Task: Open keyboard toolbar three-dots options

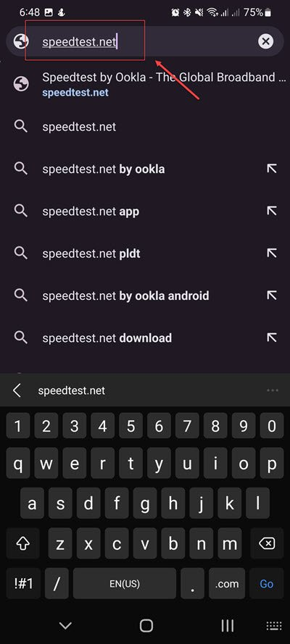Action: point(273,390)
